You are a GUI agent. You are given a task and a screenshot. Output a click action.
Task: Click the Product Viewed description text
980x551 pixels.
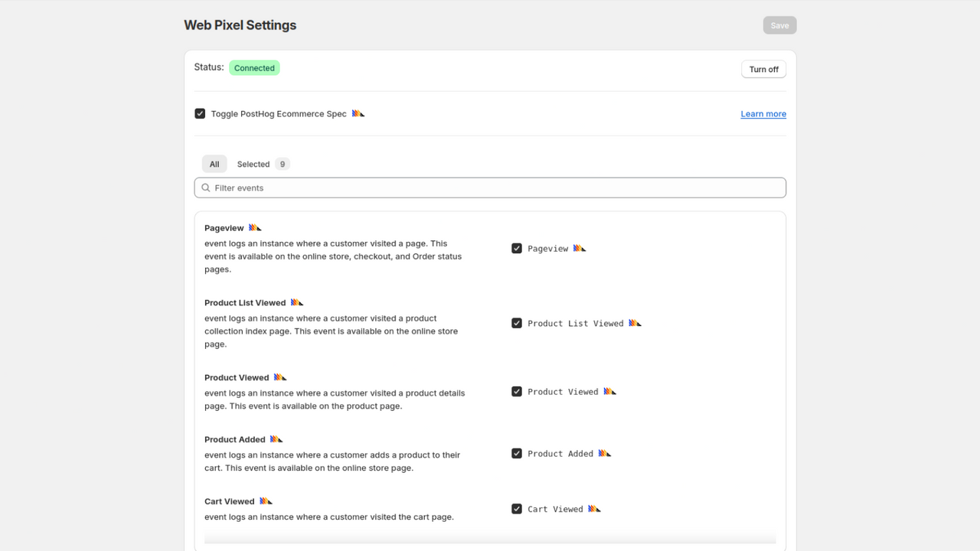point(335,399)
